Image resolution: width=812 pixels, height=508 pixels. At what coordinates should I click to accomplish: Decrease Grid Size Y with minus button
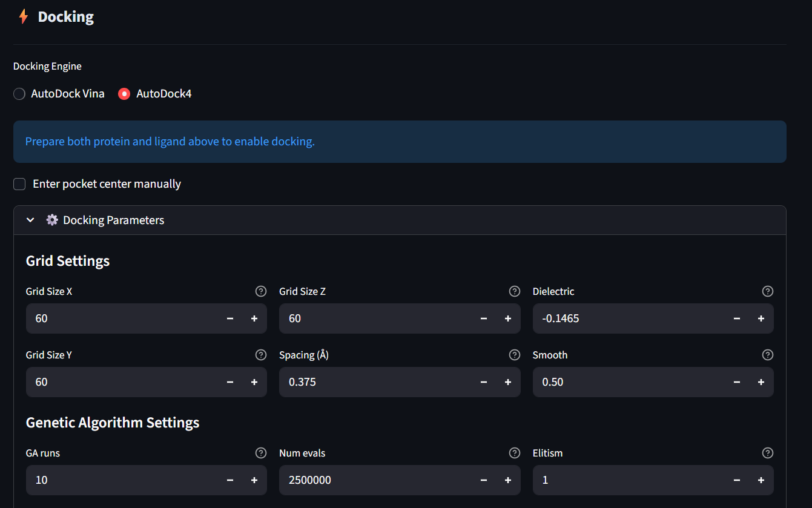pyautogui.click(x=230, y=382)
